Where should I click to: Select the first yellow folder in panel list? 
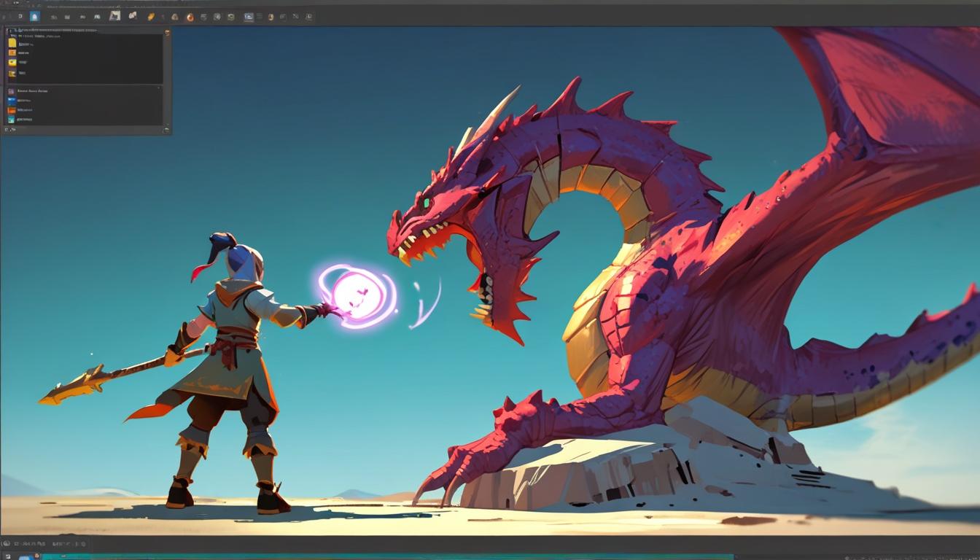pos(12,43)
